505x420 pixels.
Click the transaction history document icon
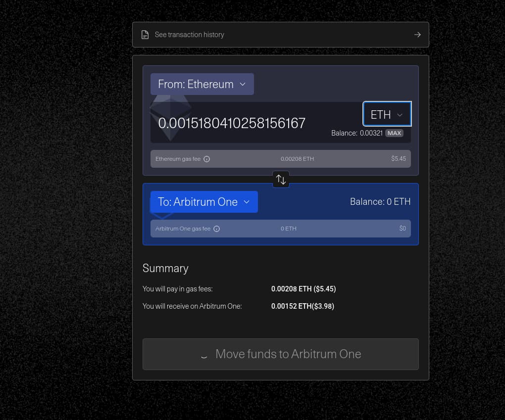[145, 35]
